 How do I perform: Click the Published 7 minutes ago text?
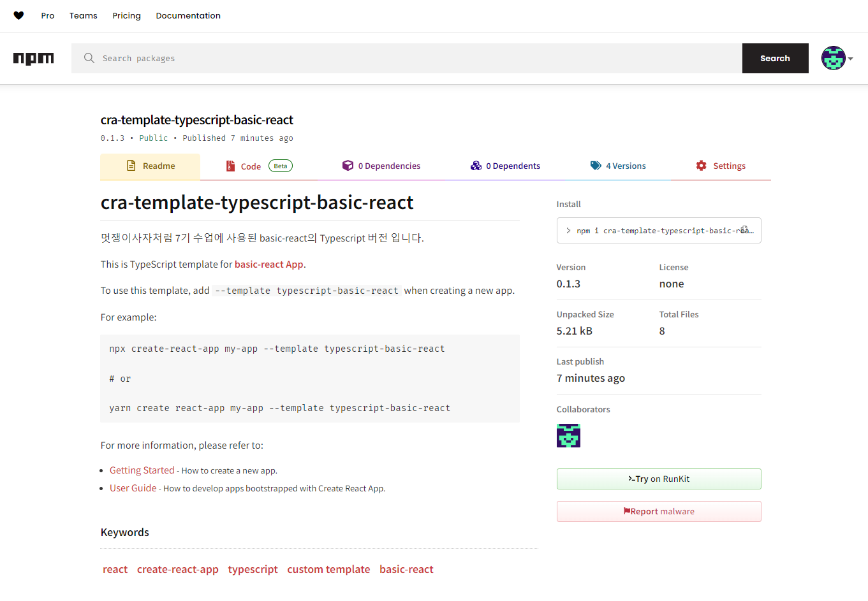[x=238, y=138]
